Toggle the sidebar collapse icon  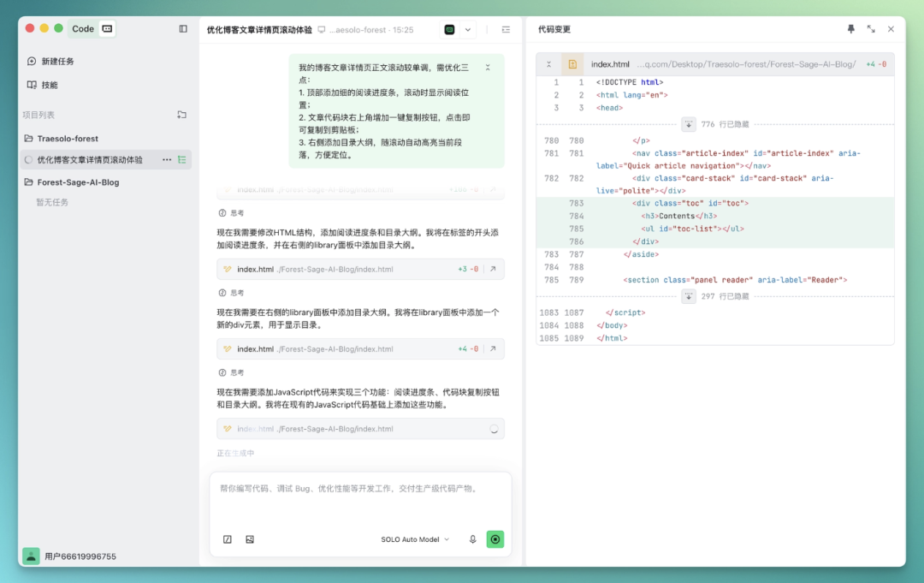[183, 29]
